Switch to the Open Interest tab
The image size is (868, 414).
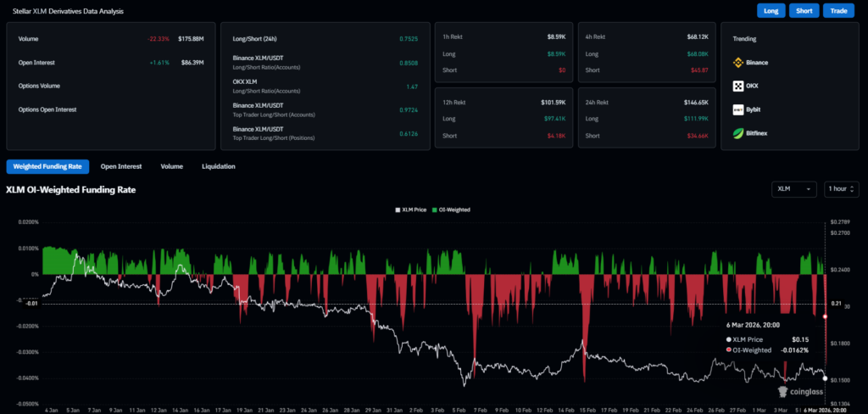121,166
